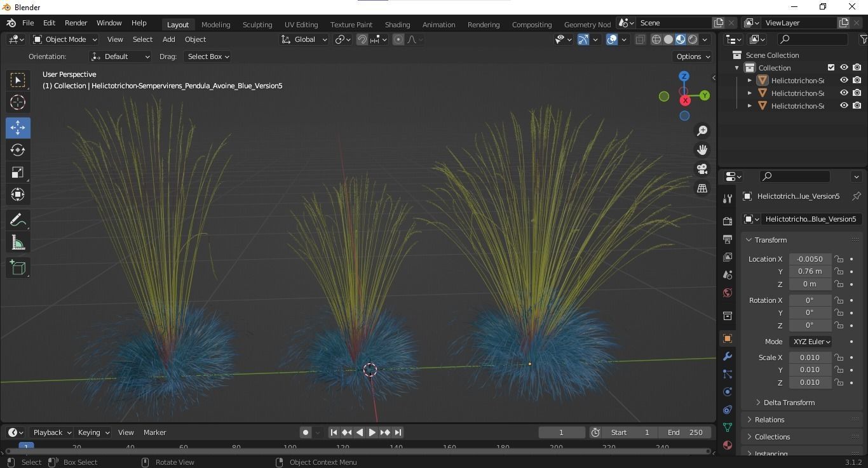868x468 pixels.
Task: Select the combined Transform tool
Action: pos(18,194)
